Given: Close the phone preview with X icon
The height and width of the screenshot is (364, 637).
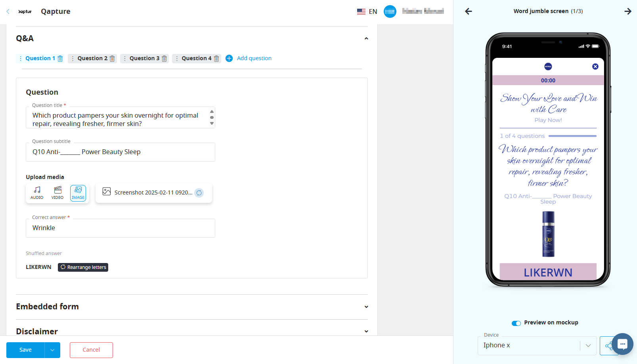Looking at the screenshot, I should (x=595, y=67).
